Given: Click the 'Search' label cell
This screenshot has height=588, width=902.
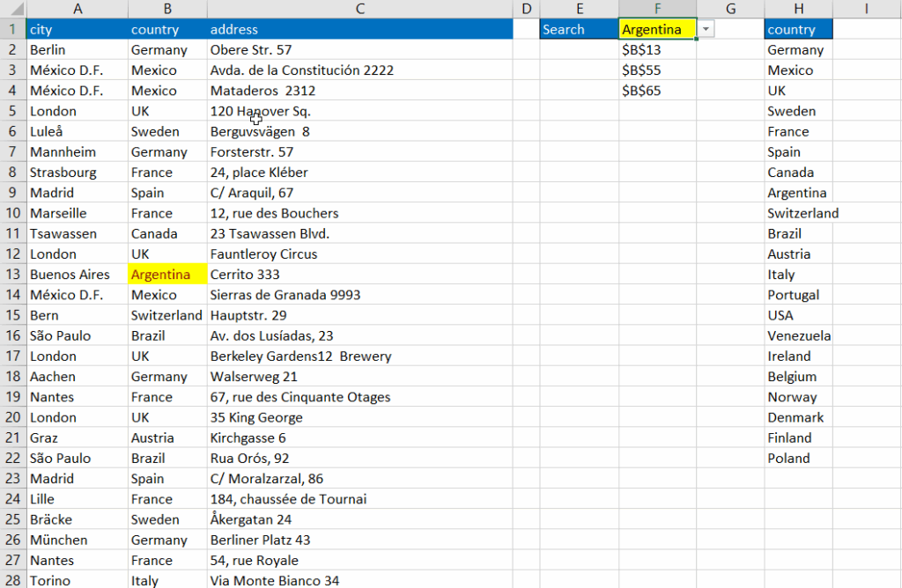Looking at the screenshot, I should click(580, 29).
